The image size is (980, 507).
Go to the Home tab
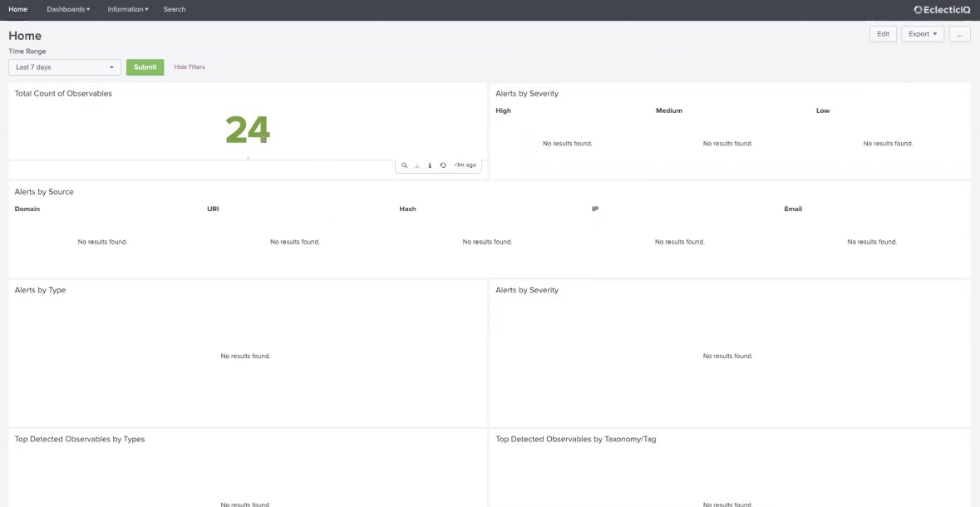click(17, 9)
